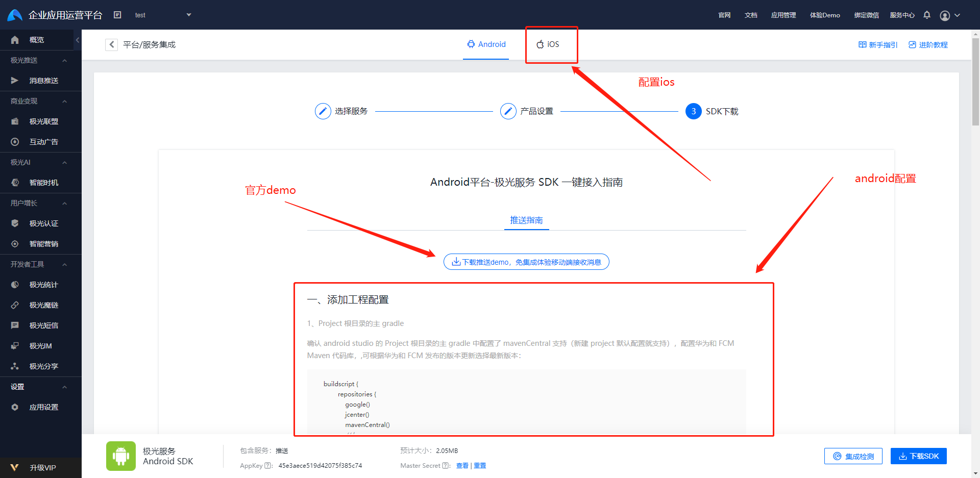Collapse the 极光AI sidebar group

(x=64, y=162)
